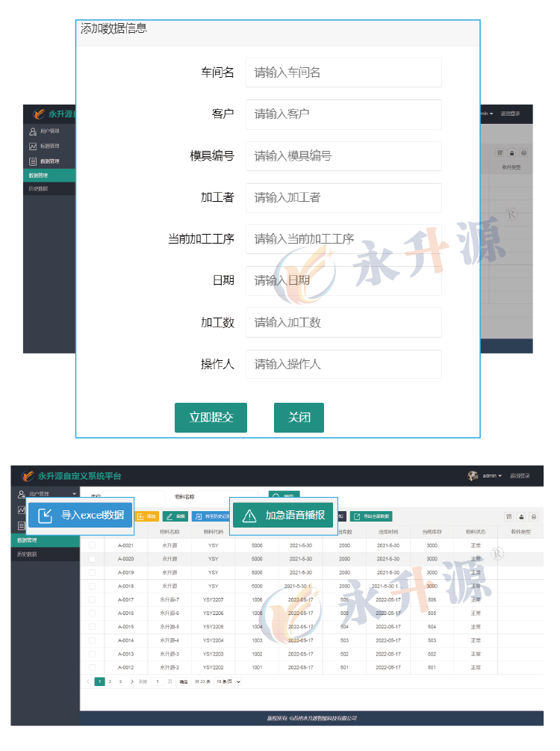Click the 导出全部数据 export button
The height and width of the screenshot is (751, 560).
tap(371, 516)
